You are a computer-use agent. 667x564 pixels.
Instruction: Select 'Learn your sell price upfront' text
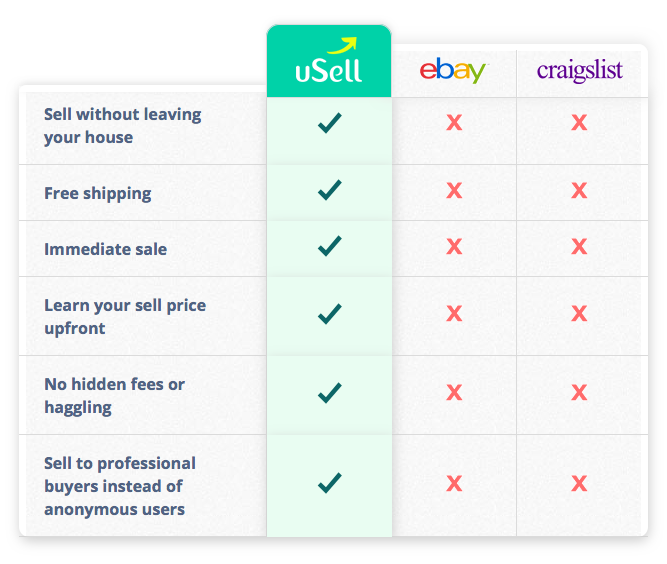coord(125,316)
